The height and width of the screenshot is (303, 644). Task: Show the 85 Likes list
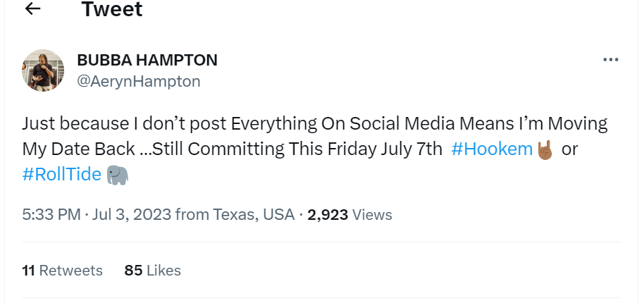(x=152, y=270)
